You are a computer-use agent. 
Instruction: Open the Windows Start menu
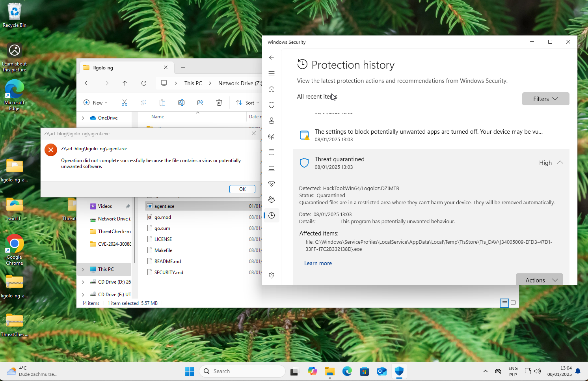click(190, 371)
